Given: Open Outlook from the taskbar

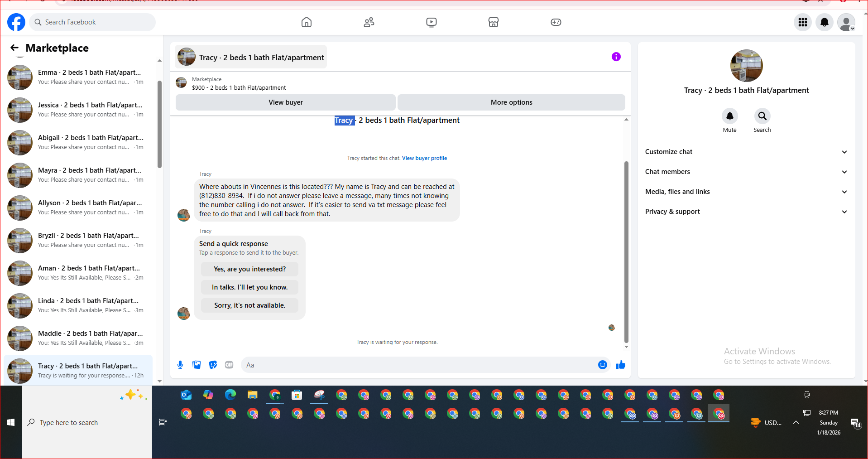Looking at the screenshot, I should [x=186, y=395].
